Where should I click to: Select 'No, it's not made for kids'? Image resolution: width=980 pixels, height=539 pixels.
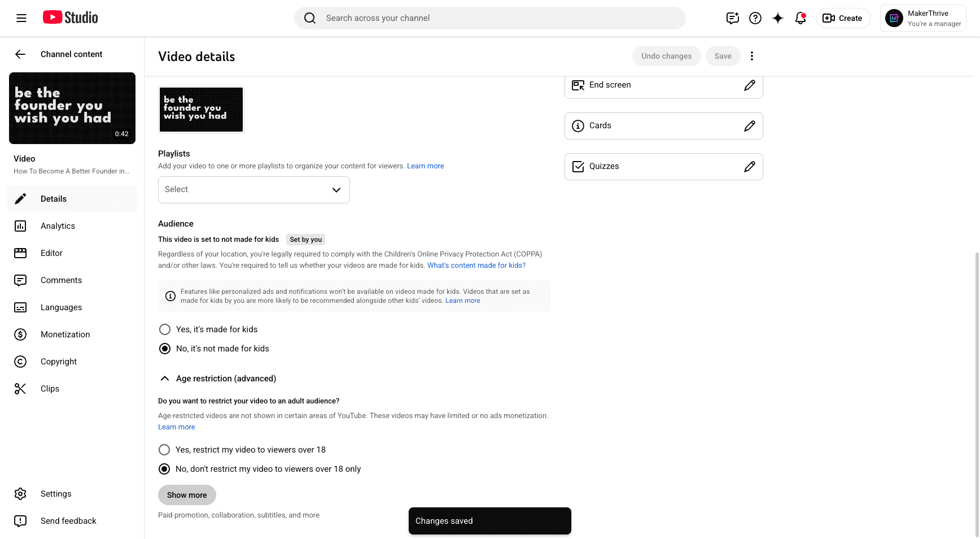[x=165, y=349]
